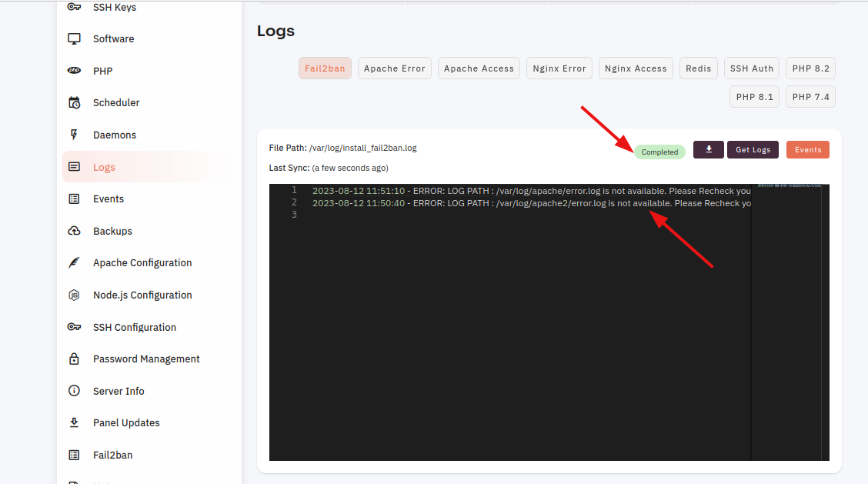Open Scheduler in the sidebar

click(x=116, y=102)
